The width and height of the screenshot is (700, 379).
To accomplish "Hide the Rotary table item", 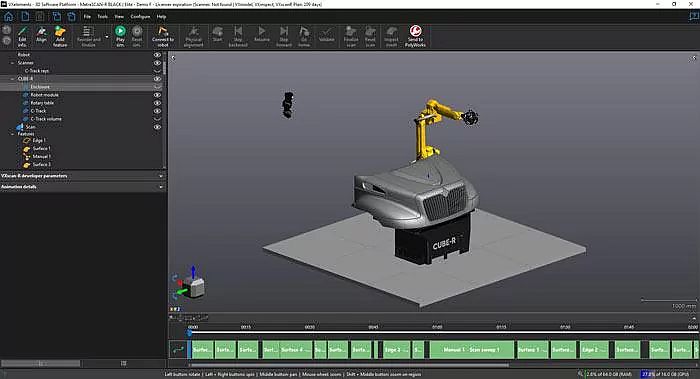I will click(157, 103).
